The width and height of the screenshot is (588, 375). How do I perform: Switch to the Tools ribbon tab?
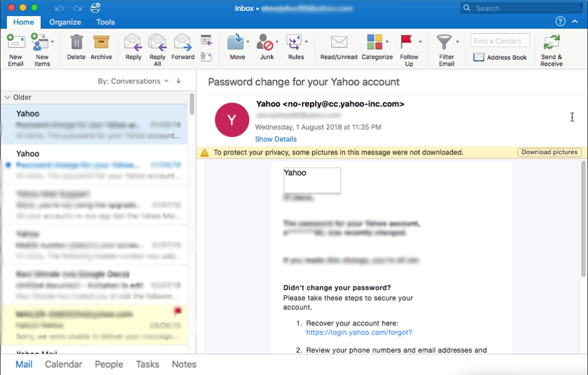click(106, 22)
